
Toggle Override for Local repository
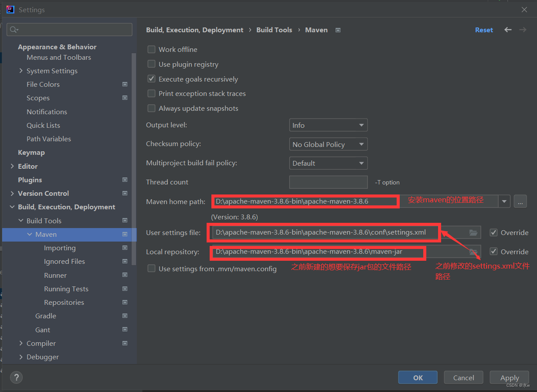(x=493, y=252)
